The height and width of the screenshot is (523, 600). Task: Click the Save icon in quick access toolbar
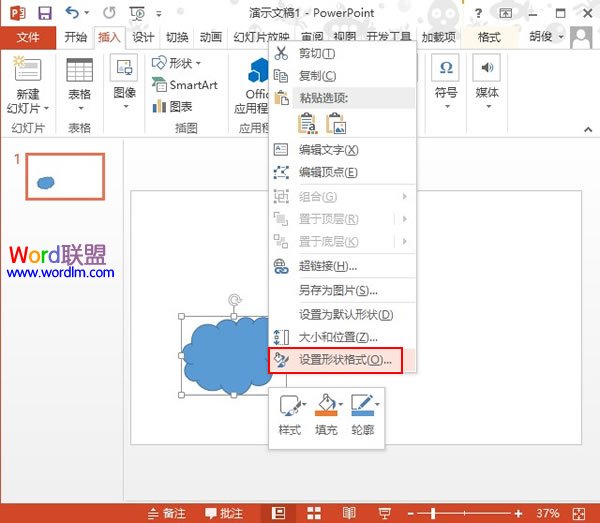pyautogui.click(x=45, y=13)
